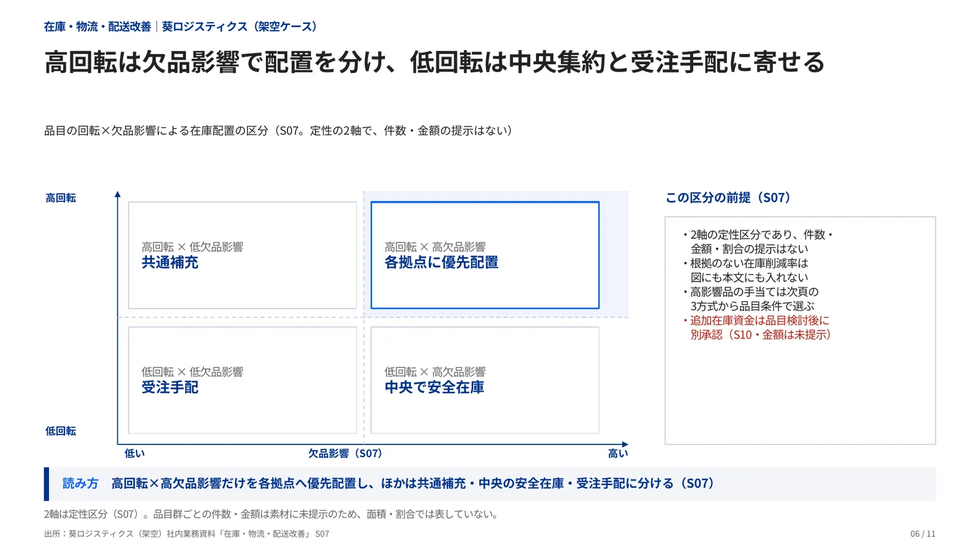Image resolution: width=980 pixels, height=551 pixels.
Task: Click the 欠品影響（S07） axis title
Action: coord(345,454)
